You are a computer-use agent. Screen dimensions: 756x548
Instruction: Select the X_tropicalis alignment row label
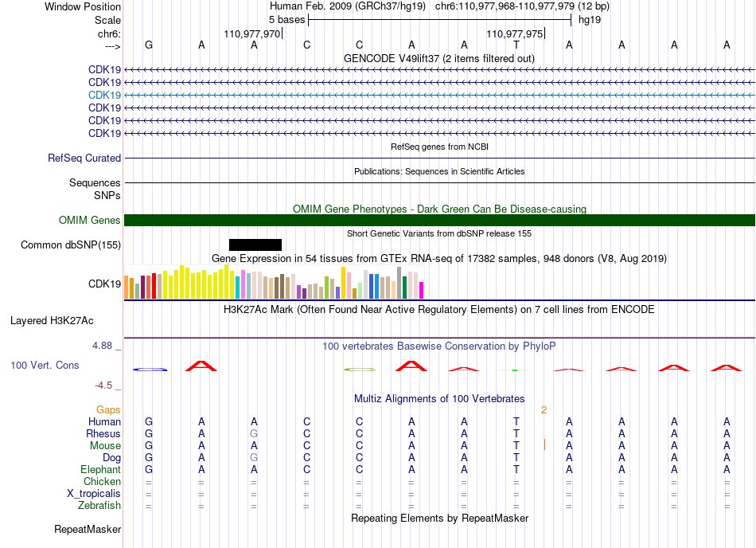pos(94,493)
